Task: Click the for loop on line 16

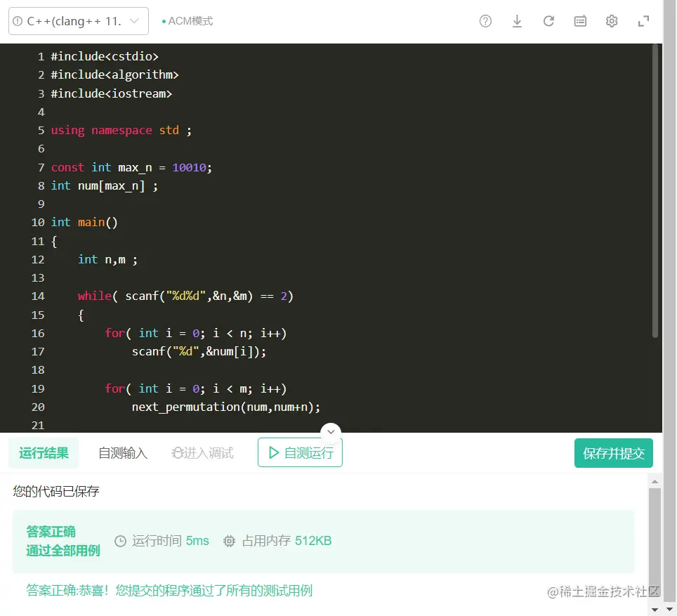Action: (x=196, y=333)
